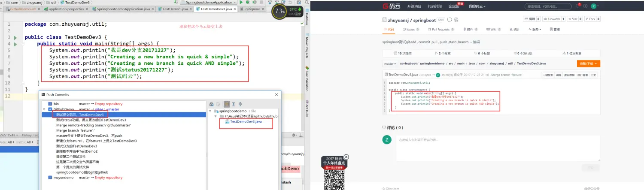Open the Ant Build tool window
This screenshot has height=190, width=644.
point(307,109)
